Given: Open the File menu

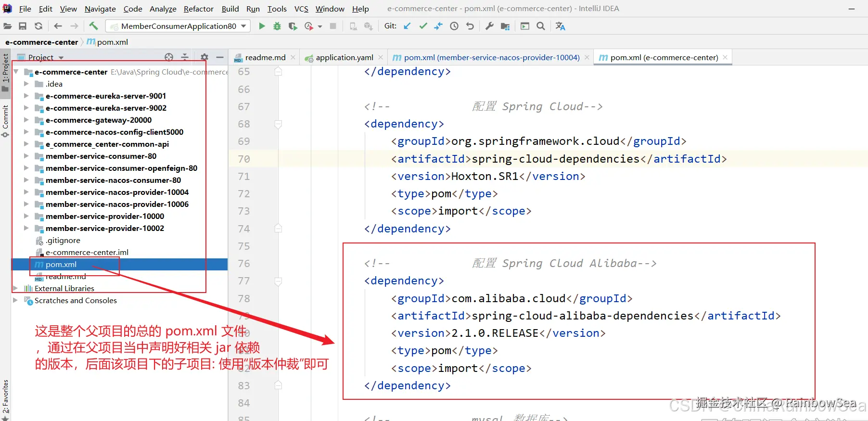Looking at the screenshot, I should coord(25,9).
